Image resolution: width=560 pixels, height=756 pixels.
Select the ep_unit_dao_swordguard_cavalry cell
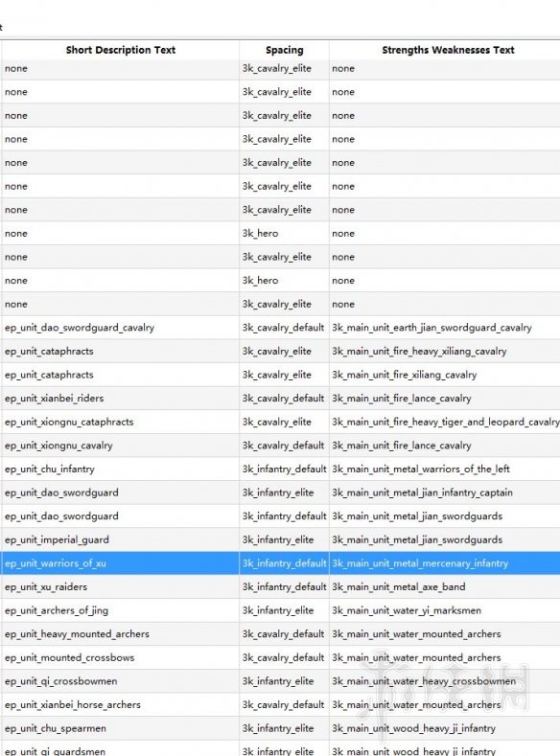[120, 328]
